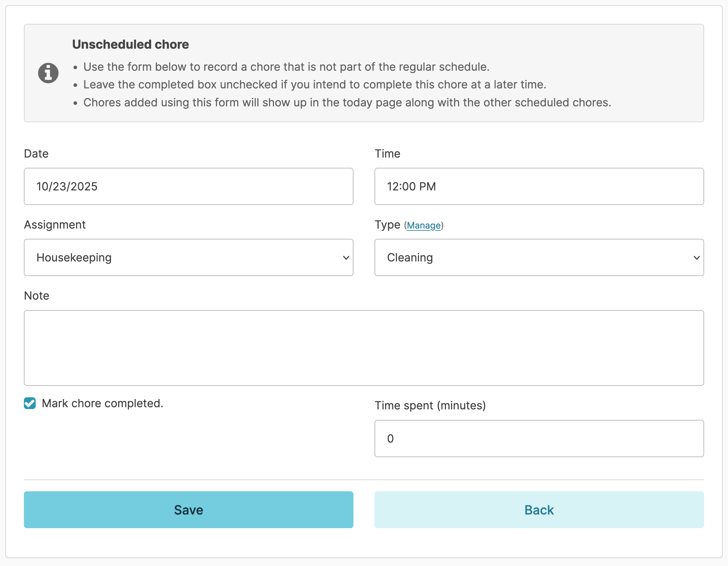
Task: Click the Unscheduled chore heading
Action: 130,44
